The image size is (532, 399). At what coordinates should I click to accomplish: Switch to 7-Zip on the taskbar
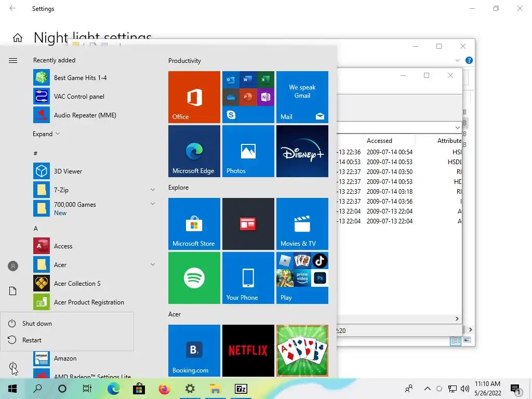241,389
